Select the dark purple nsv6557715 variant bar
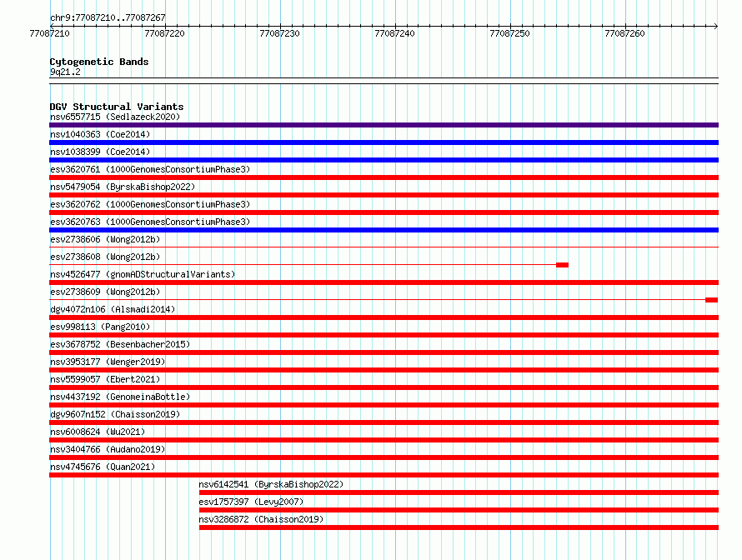 coord(384,125)
